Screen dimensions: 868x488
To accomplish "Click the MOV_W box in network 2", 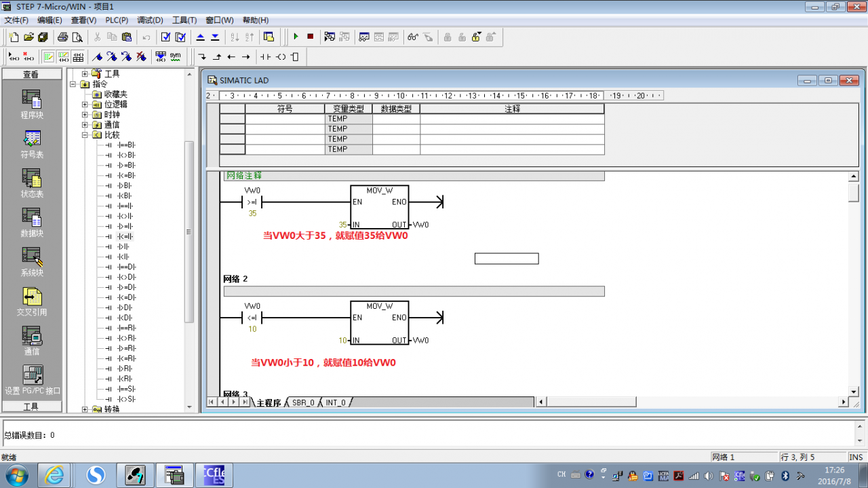I will click(x=380, y=323).
